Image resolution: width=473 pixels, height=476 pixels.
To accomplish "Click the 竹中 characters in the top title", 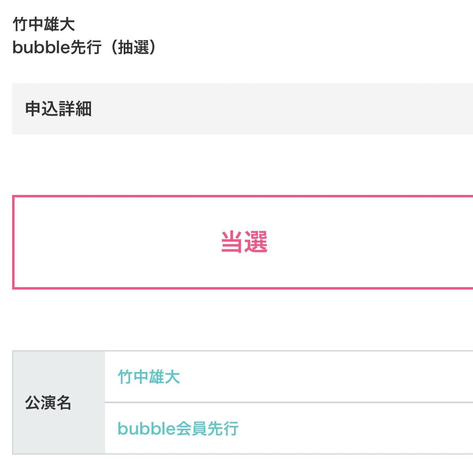I will pyautogui.click(x=28, y=24).
